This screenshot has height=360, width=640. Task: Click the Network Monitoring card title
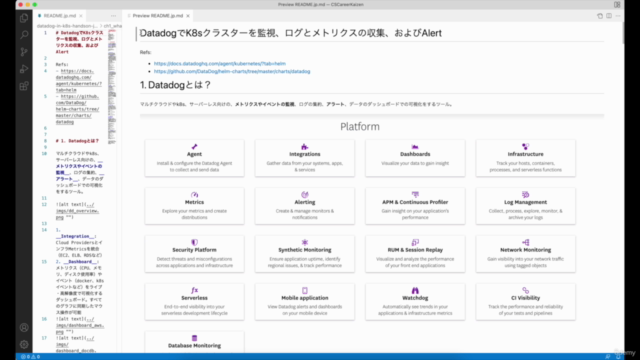[x=525, y=250]
